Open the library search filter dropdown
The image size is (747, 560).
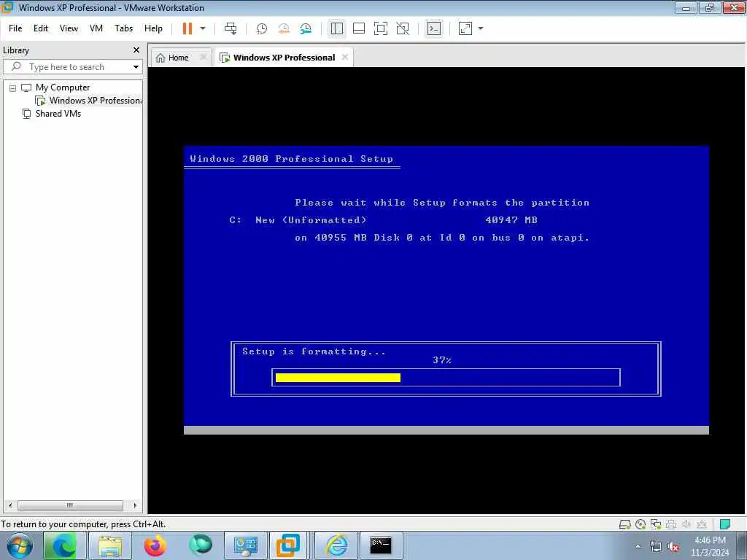[136, 67]
